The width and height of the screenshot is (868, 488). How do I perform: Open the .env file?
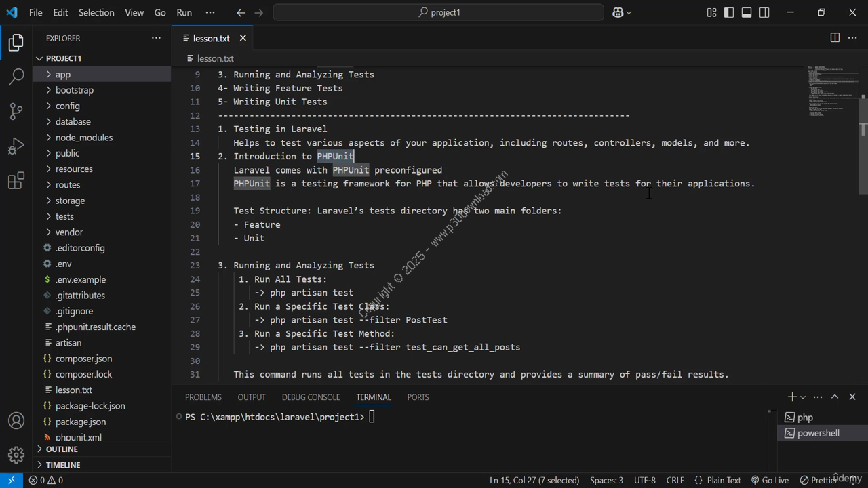pos(102,264)
